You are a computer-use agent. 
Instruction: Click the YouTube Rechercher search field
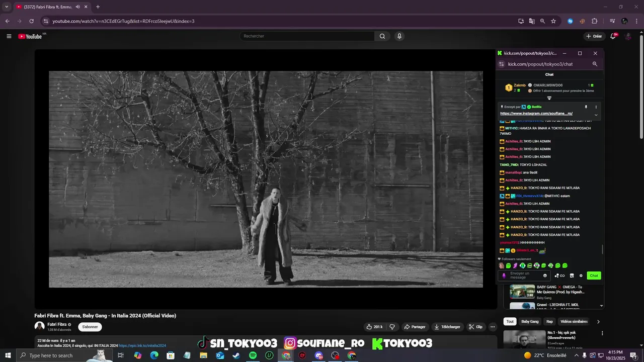pos(307,36)
